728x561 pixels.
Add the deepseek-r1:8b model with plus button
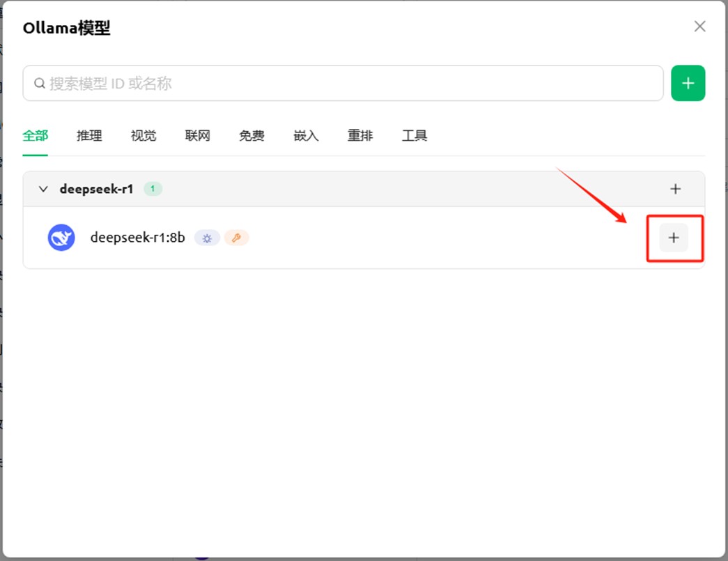674,238
